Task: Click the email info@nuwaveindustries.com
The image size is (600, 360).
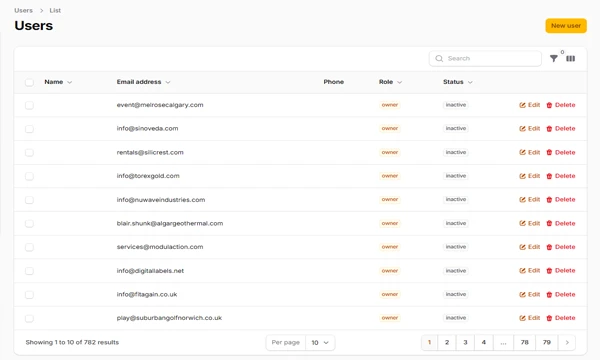Action: click(x=161, y=200)
